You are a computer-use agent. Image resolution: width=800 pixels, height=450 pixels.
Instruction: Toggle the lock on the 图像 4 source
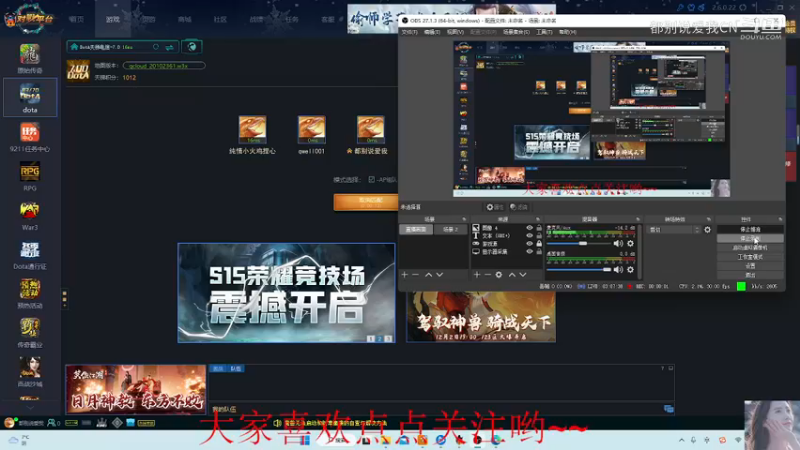539,228
